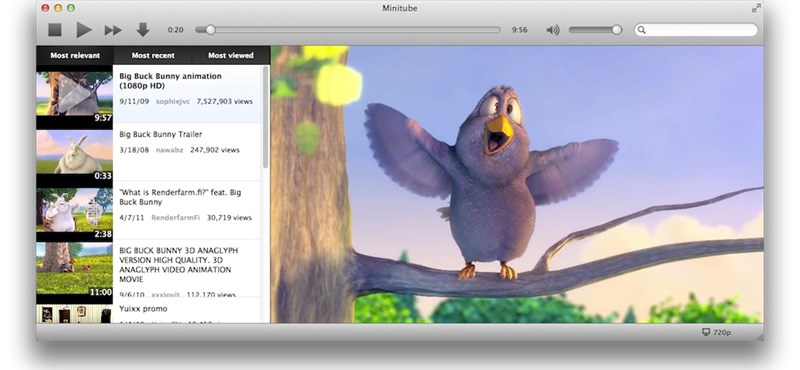The width and height of the screenshot is (800, 370).
Task: Select 'BIG BUCK BUNNY 3D ANAGLYPH' title
Action: pos(179,265)
